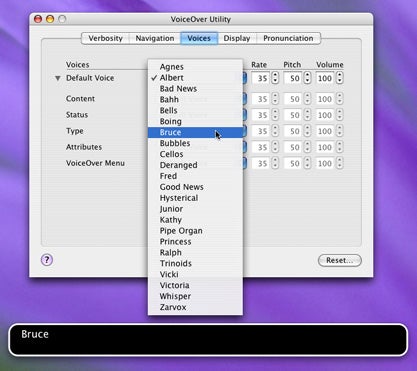
Task: Click the Default Voice row label
Action: pyautogui.click(x=90, y=78)
